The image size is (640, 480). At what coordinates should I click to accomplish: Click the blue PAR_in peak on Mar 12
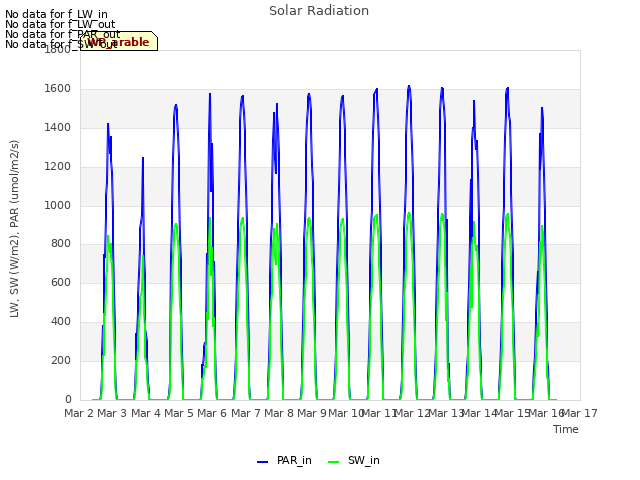(409, 87)
